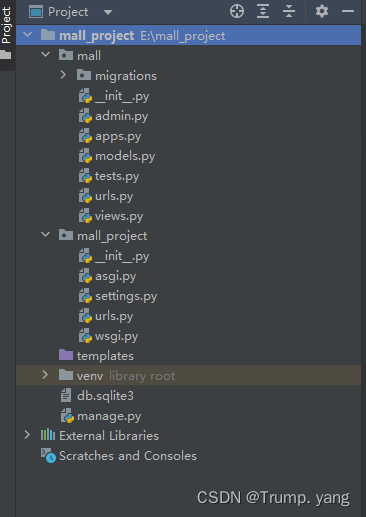Expand the migrations folder chevron

tap(63, 75)
